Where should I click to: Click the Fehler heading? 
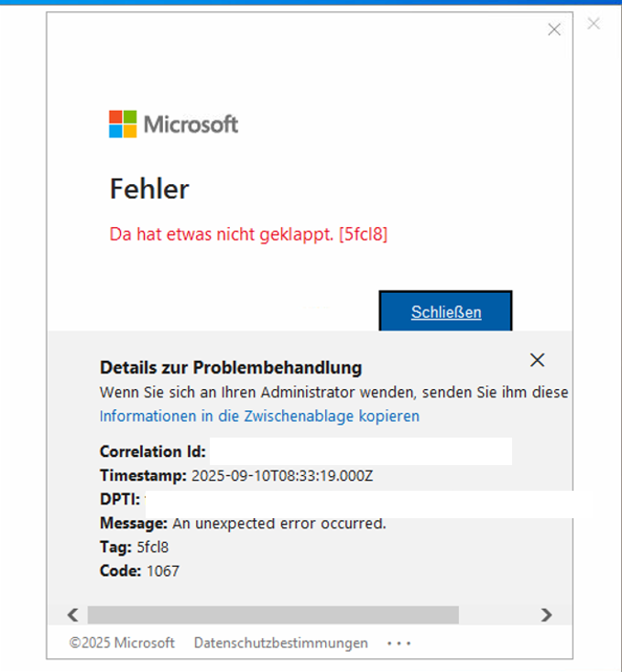point(149,189)
